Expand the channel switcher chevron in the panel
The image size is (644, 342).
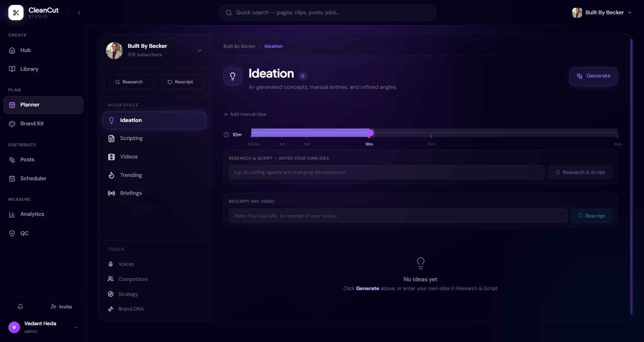[x=200, y=51]
